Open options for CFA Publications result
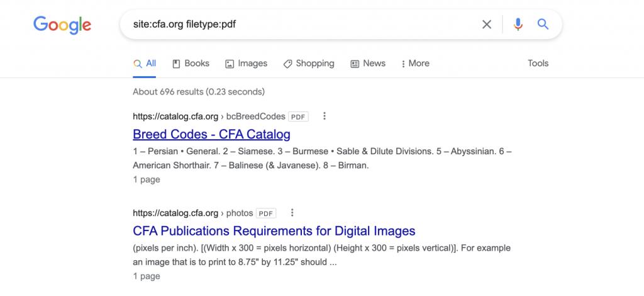644x296 pixels. pyautogui.click(x=292, y=213)
